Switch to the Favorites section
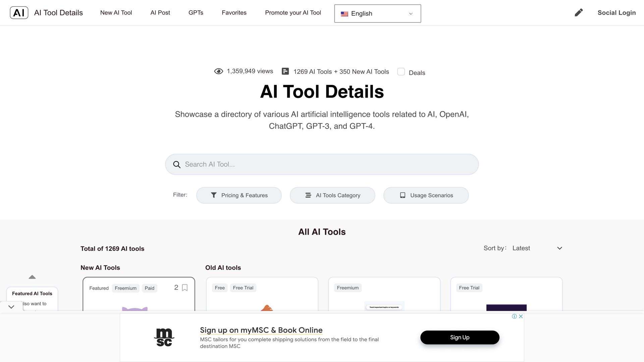 point(234,12)
